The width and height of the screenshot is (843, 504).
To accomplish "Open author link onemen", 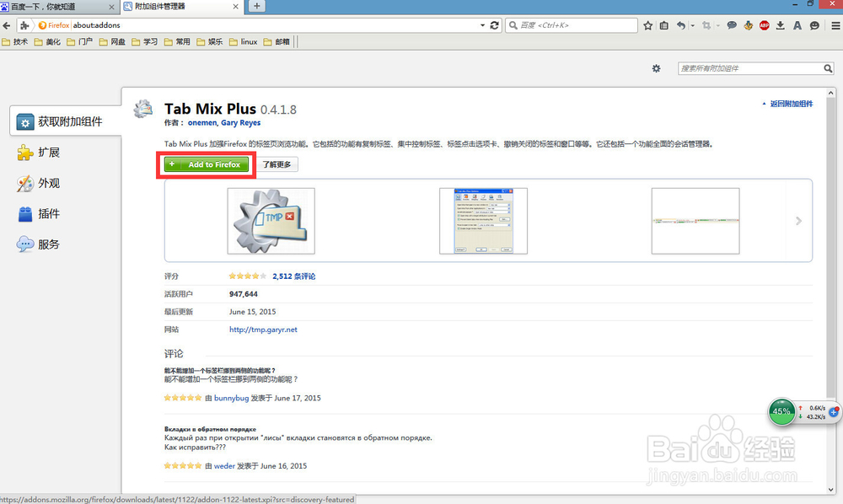I will click(202, 123).
